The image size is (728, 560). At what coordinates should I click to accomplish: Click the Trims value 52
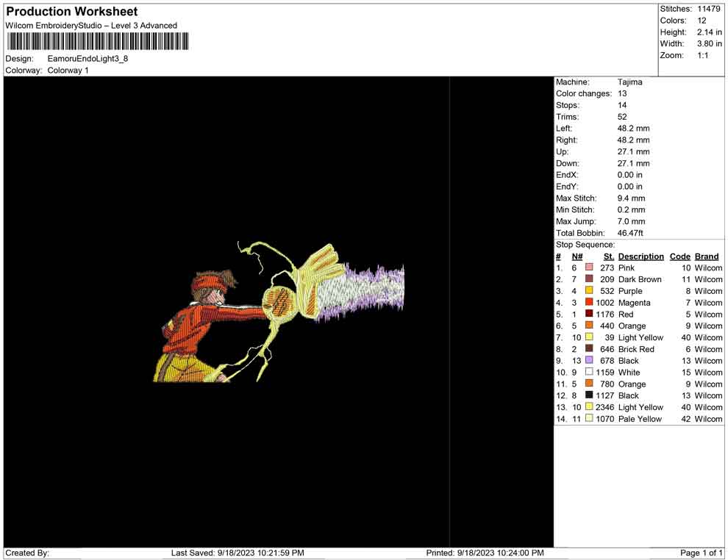[x=622, y=117]
